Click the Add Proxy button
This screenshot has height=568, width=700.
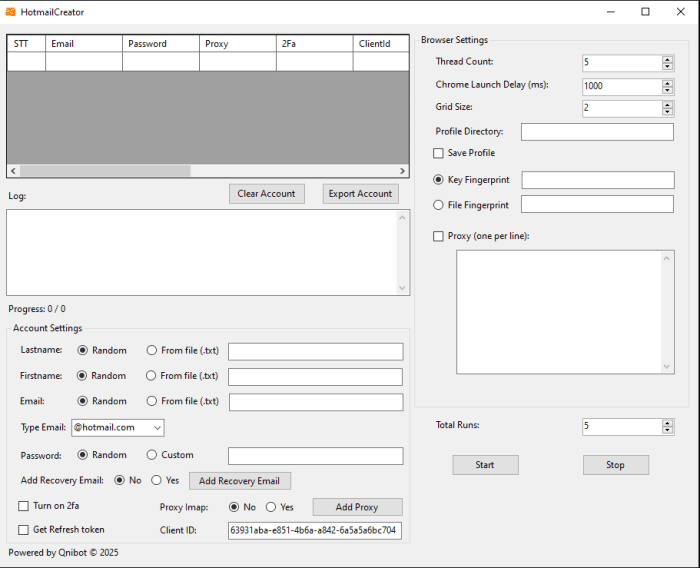pos(358,507)
